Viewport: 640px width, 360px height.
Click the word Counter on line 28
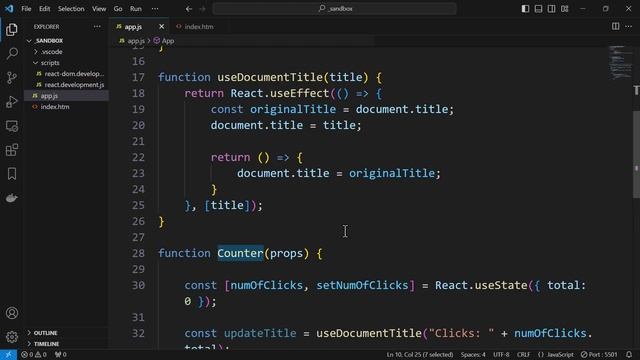tap(240, 253)
